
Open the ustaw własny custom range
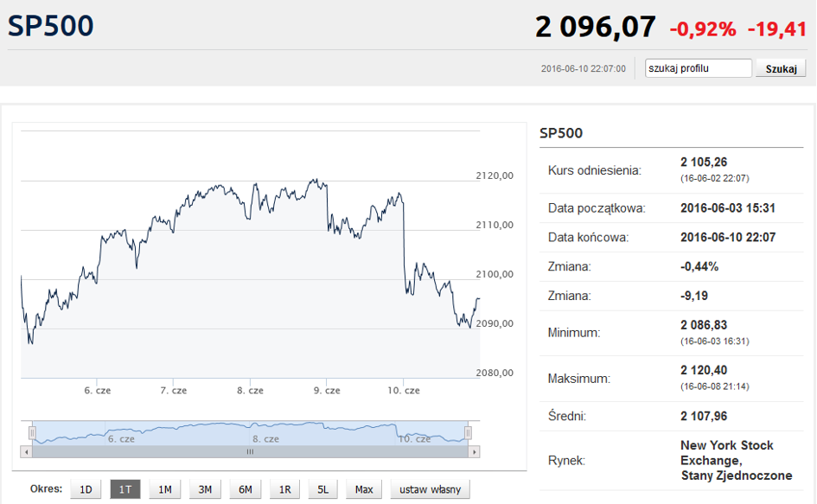pyautogui.click(x=430, y=489)
